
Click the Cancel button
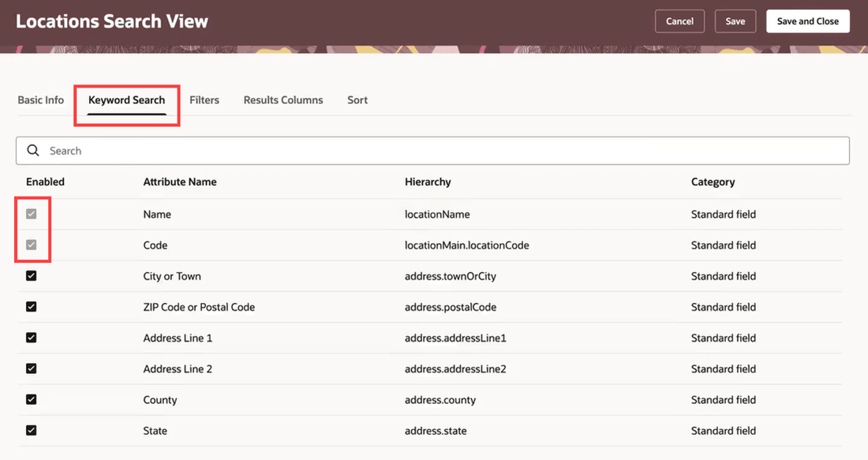[679, 21]
